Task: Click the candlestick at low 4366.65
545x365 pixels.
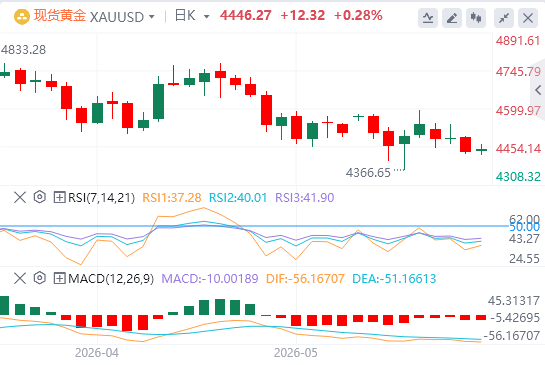Action: pyautogui.click(x=404, y=150)
